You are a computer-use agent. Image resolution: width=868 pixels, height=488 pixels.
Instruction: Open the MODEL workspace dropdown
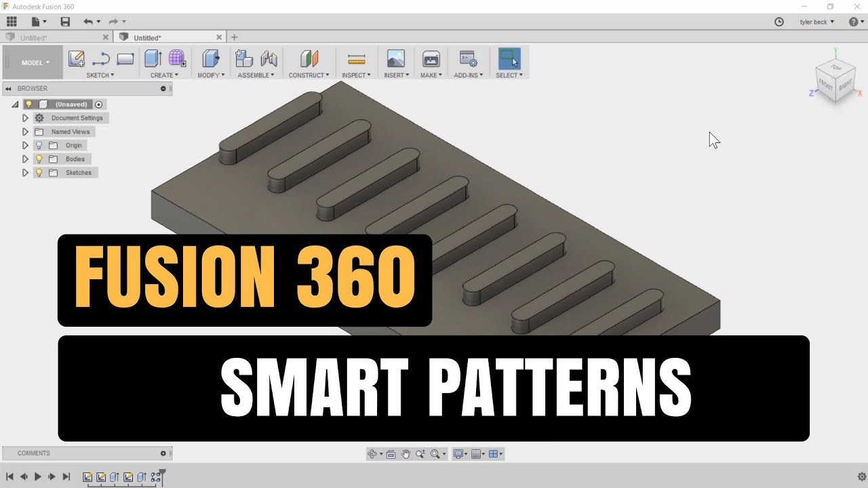(35, 62)
